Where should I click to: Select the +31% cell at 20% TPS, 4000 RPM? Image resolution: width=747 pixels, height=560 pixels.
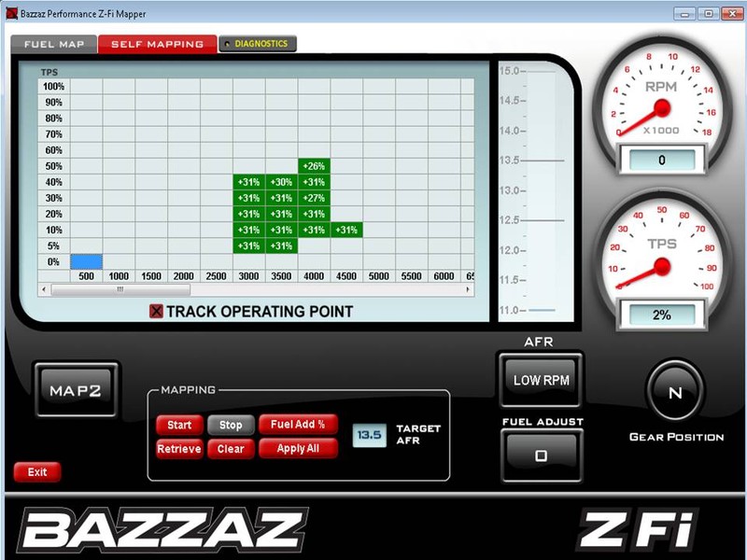(x=314, y=214)
